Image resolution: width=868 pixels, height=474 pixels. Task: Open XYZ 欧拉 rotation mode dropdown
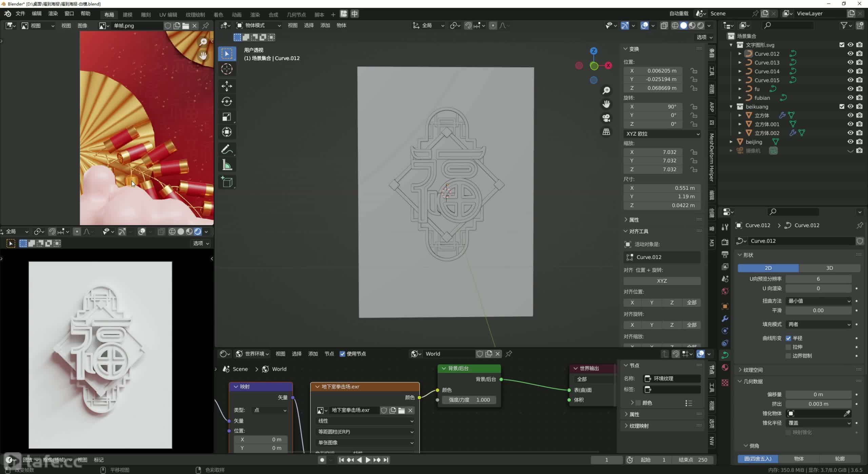662,134
